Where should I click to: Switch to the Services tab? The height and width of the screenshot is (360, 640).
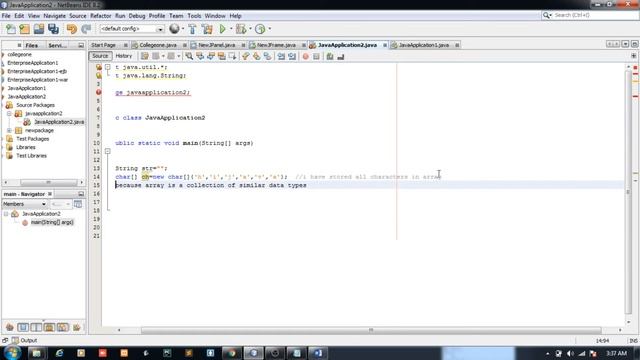pos(58,45)
